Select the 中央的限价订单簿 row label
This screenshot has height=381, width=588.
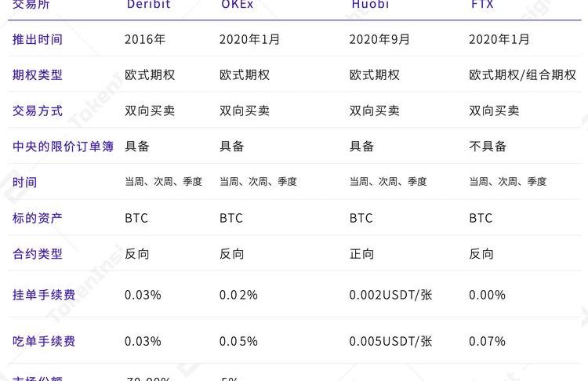pyautogui.click(x=63, y=147)
